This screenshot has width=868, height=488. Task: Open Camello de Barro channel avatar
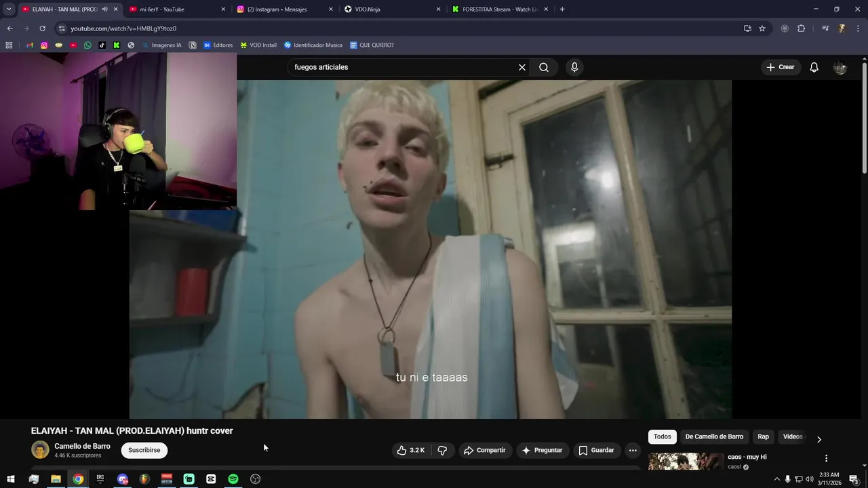(40, 450)
